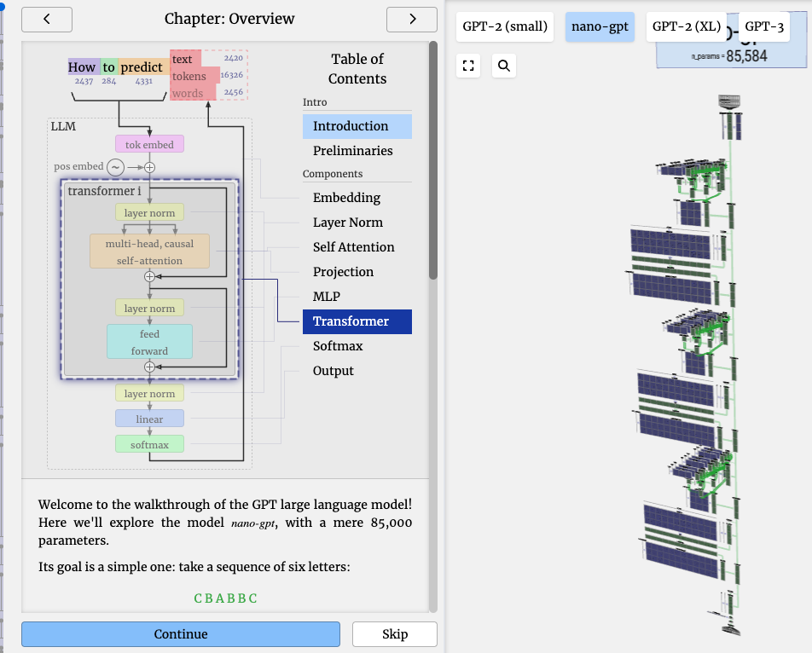Click the pos embed sine wave symbol
The height and width of the screenshot is (653, 812).
coord(114,167)
